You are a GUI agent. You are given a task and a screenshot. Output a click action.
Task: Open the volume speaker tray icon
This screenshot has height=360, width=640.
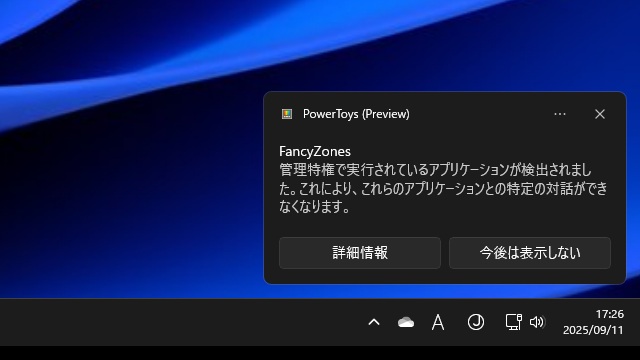click(537, 322)
